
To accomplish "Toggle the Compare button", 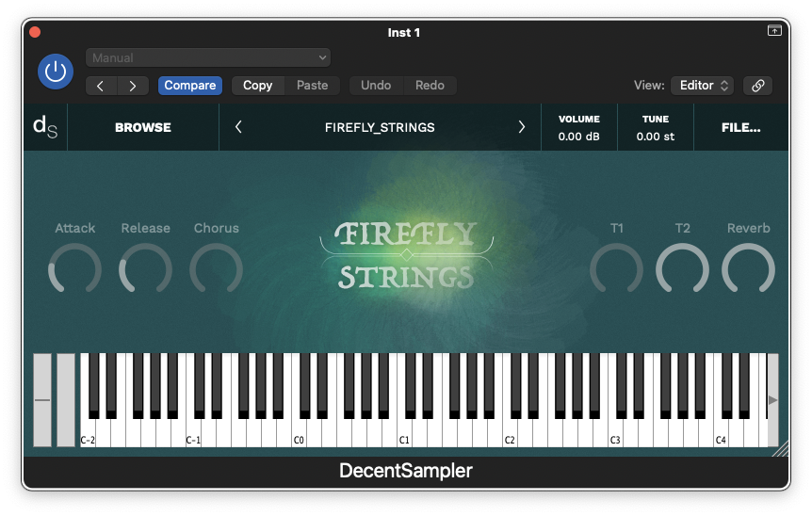I will [x=190, y=86].
